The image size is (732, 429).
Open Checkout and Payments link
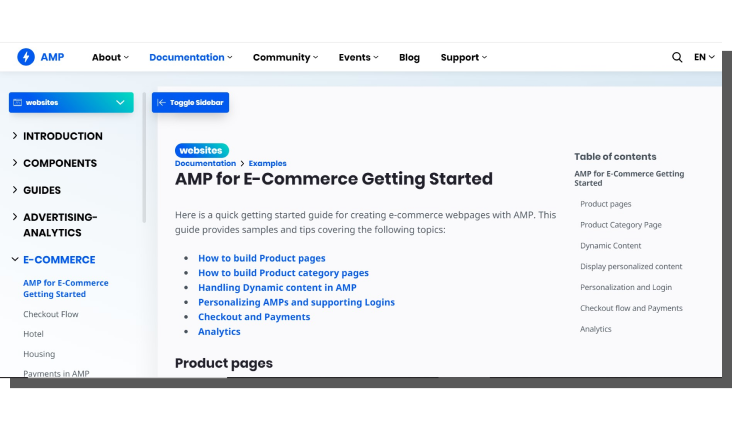pyautogui.click(x=254, y=317)
